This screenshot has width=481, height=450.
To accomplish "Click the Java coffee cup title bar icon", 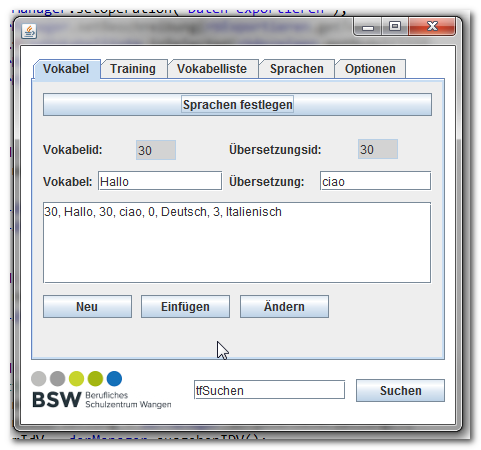I will pos(29,31).
